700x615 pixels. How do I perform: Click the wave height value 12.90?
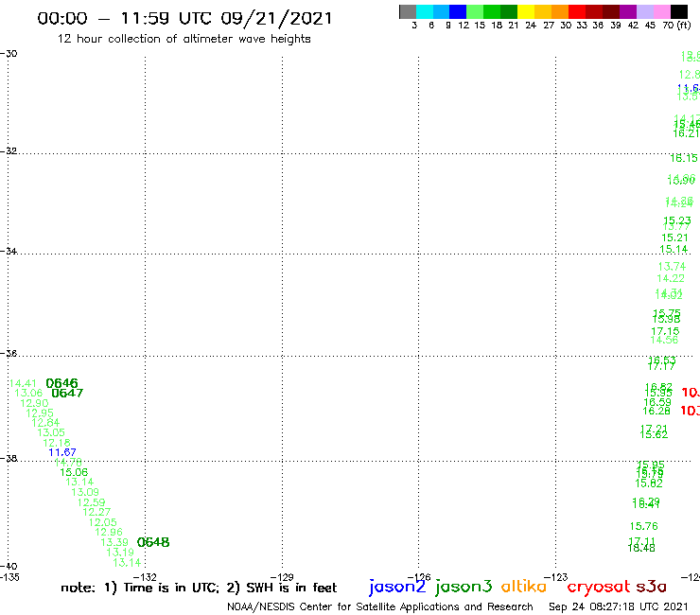34,403
